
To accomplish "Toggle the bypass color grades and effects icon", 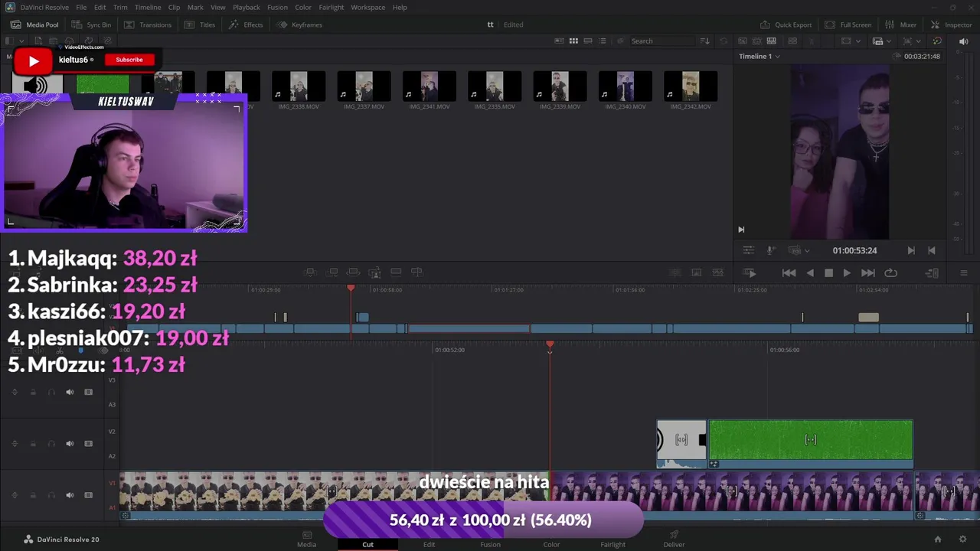I will [x=937, y=41].
